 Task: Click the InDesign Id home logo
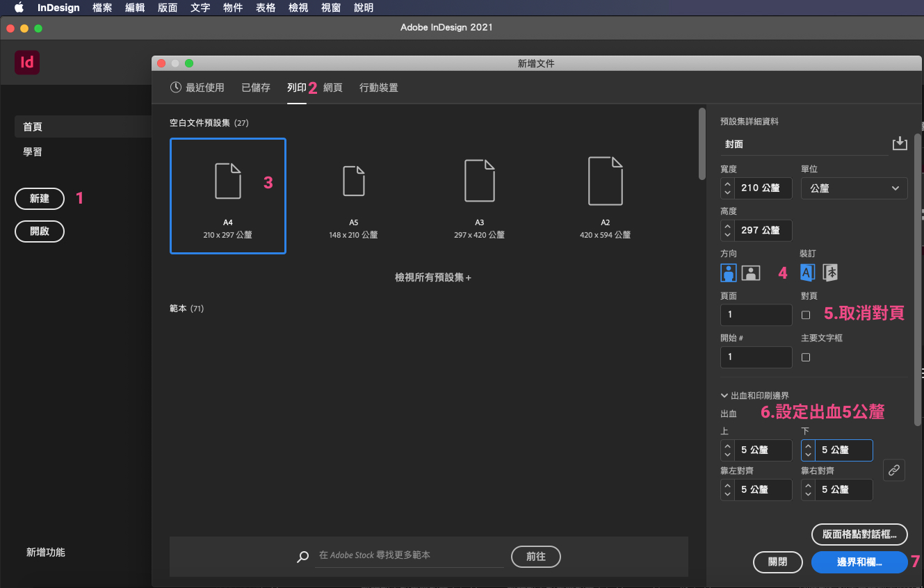click(x=27, y=63)
